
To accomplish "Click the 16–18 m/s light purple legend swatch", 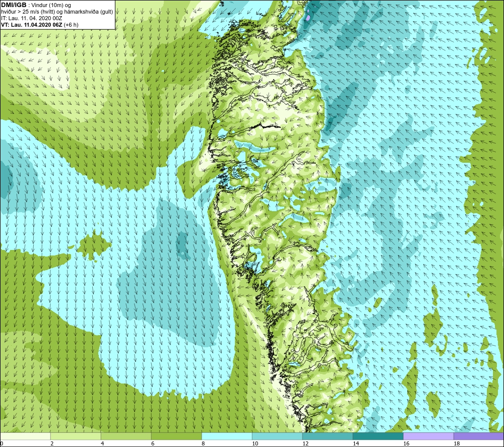I will pyautogui.click(x=428, y=436).
